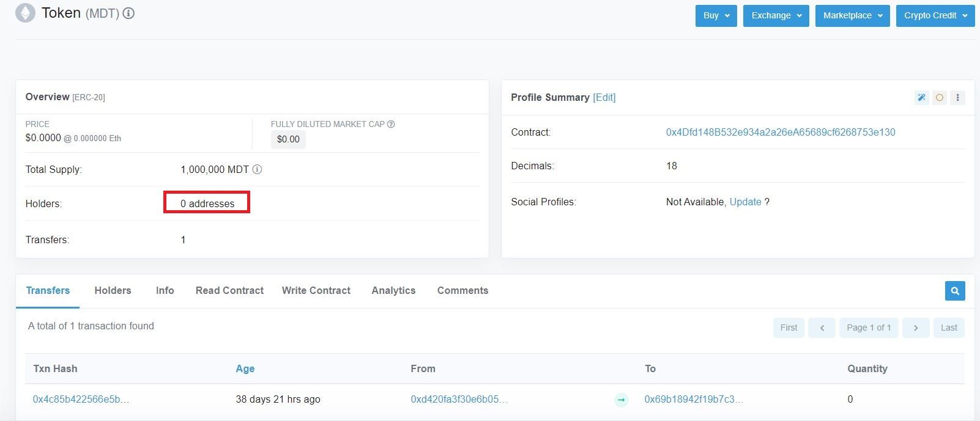Viewport: 980px width, 421px height.
Task: Click the Edit link in Profile Summary
Action: 604,98
